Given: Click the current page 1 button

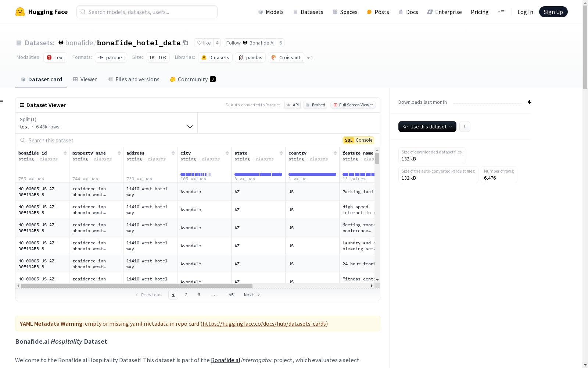Looking at the screenshot, I should 173,295.
